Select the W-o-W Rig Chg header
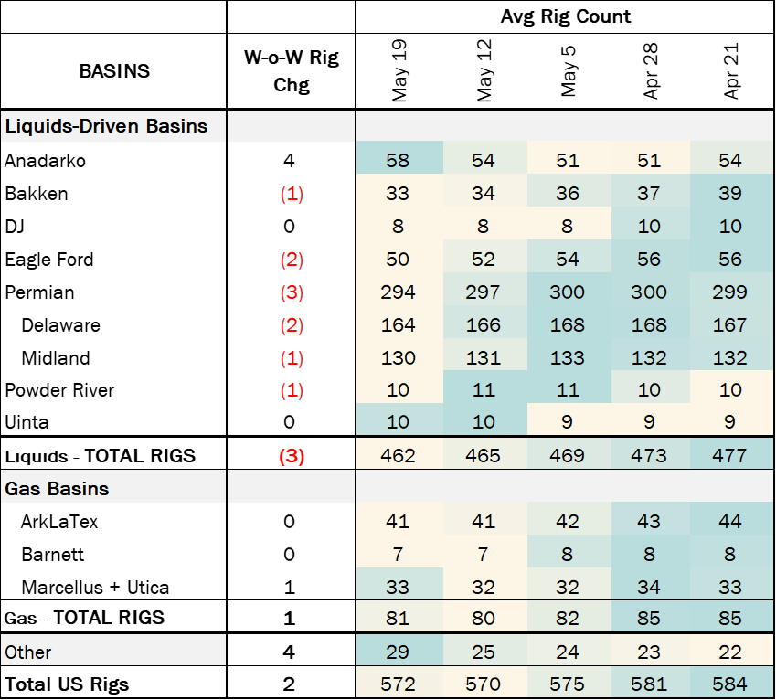Screen dimensions: 776x700 pos(291,71)
